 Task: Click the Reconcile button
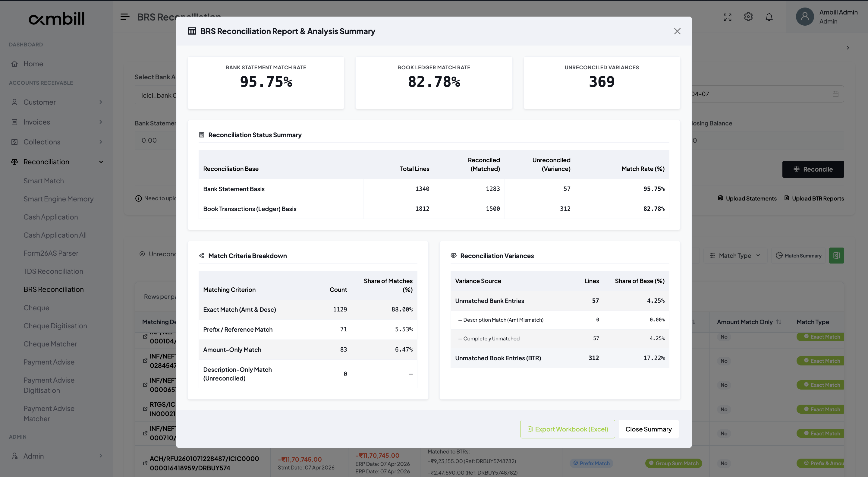tap(813, 169)
